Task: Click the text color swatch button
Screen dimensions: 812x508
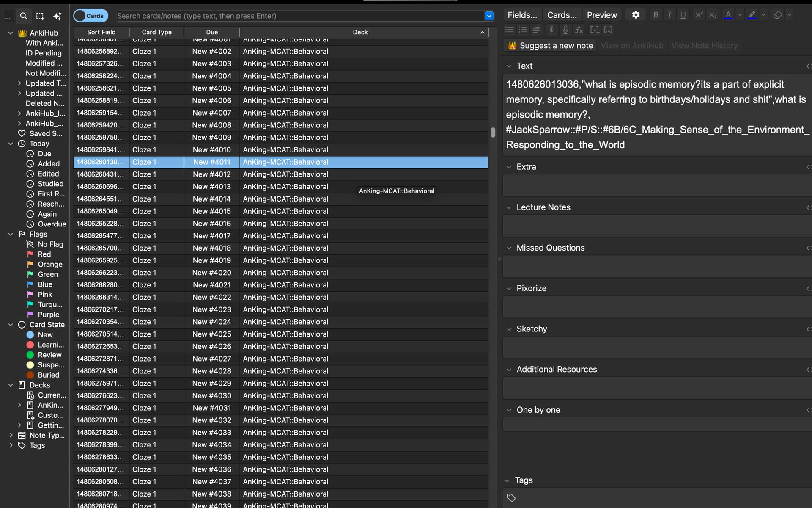Action: point(728,15)
